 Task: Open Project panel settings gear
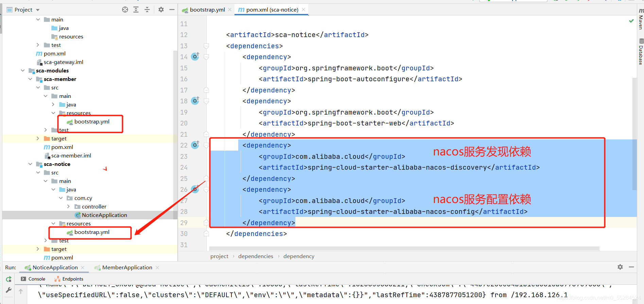pyautogui.click(x=161, y=10)
